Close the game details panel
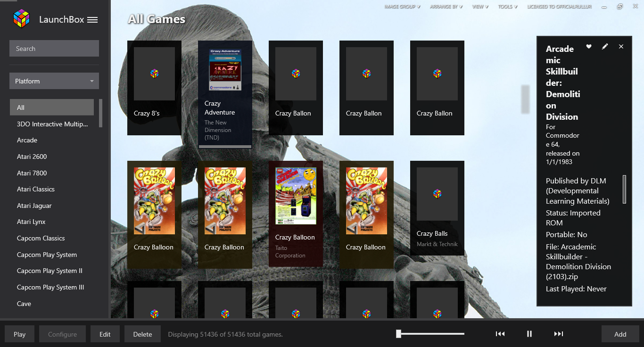 point(621,46)
